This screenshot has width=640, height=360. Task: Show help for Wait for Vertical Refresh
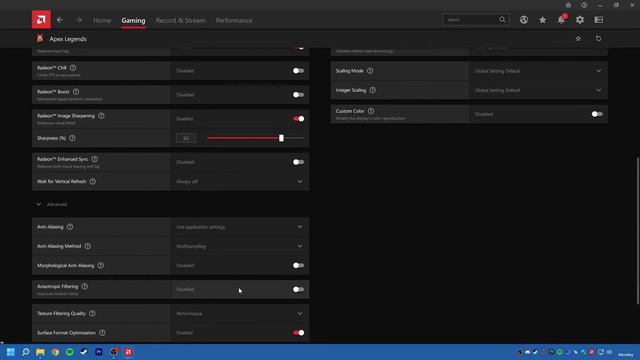click(93, 181)
